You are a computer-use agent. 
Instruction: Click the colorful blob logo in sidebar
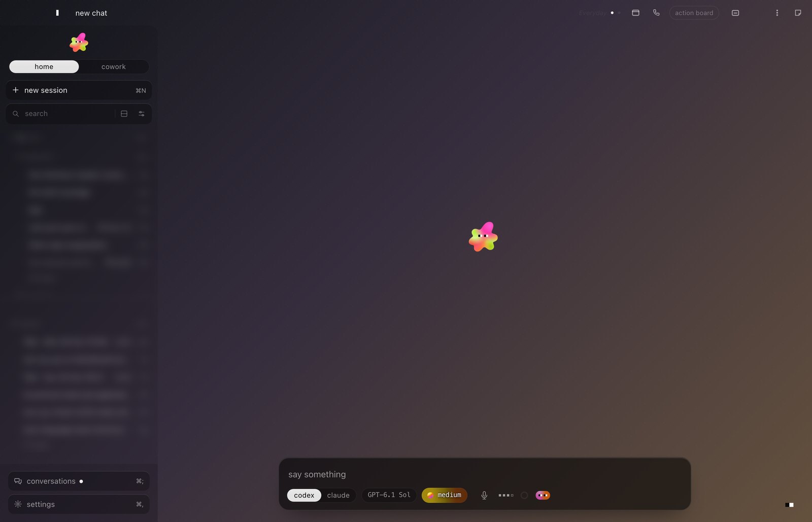click(x=79, y=43)
